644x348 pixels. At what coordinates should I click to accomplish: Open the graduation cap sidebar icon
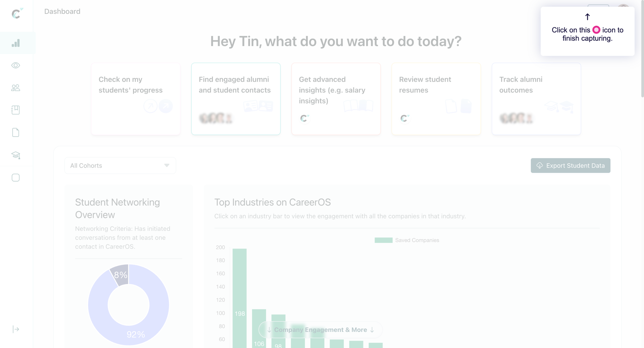[x=16, y=155]
